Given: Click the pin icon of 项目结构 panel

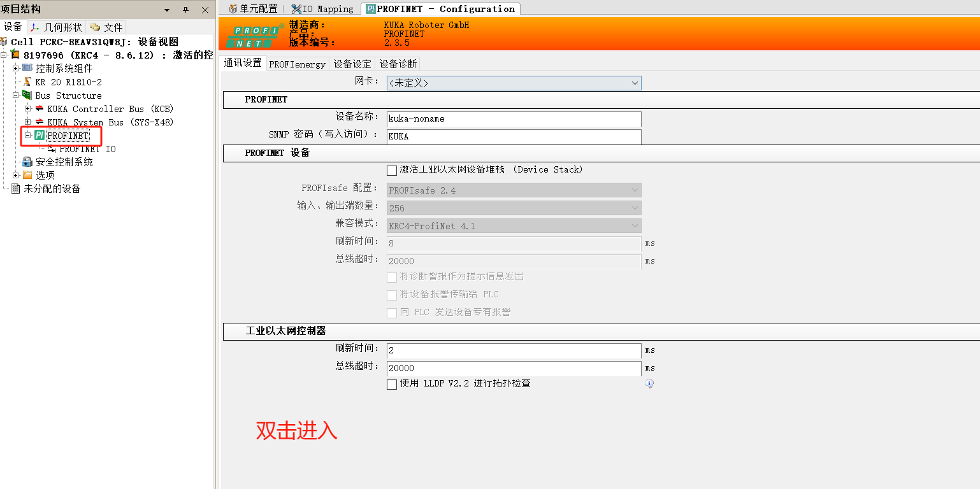Looking at the screenshot, I should pyautogui.click(x=186, y=10).
